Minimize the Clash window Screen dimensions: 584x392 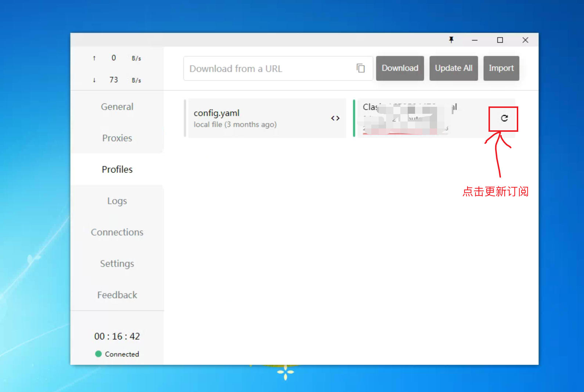pos(475,40)
